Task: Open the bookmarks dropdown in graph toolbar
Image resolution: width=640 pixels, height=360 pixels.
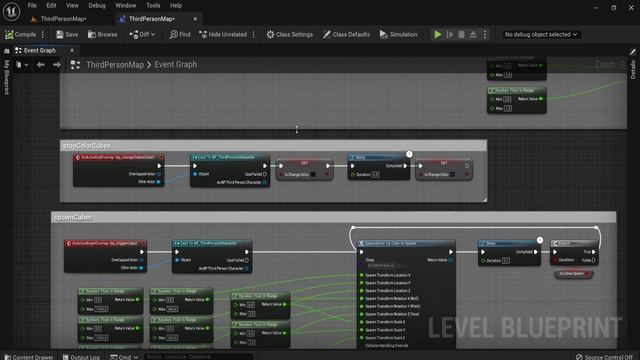Action: click(x=22, y=65)
